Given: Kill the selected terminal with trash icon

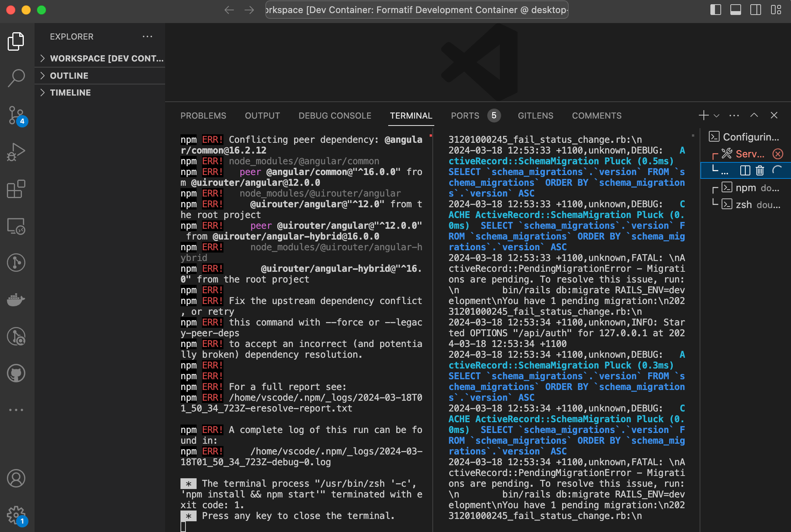Looking at the screenshot, I should click(x=760, y=170).
